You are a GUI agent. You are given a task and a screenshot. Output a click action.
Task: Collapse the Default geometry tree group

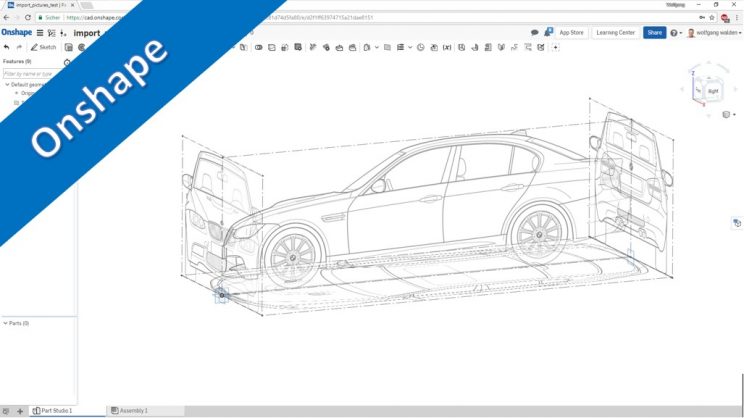[x=7, y=84]
